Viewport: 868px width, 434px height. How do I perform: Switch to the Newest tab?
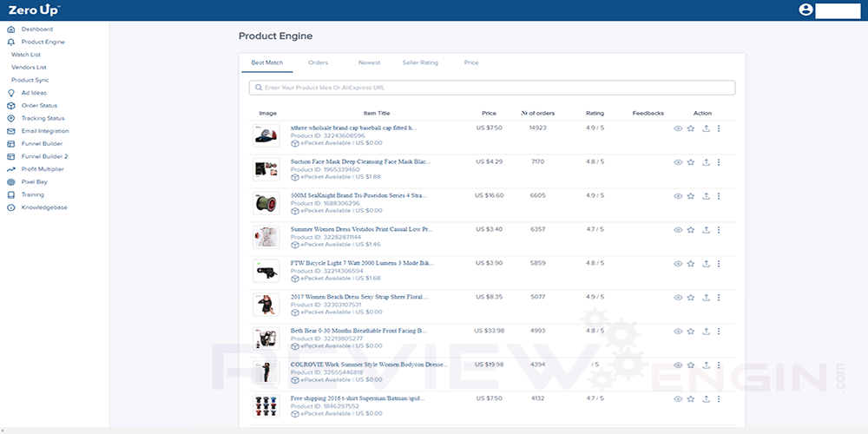click(369, 62)
